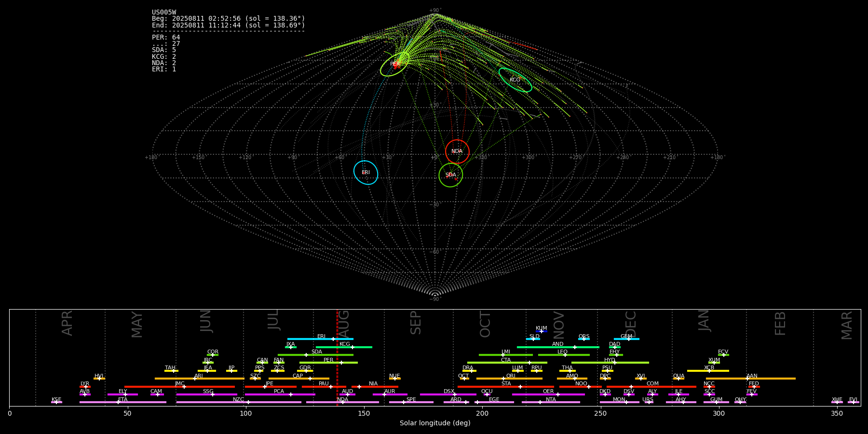Select the End: 20250811 11:12:44 line
This screenshot has width=868, height=434.
229,25
